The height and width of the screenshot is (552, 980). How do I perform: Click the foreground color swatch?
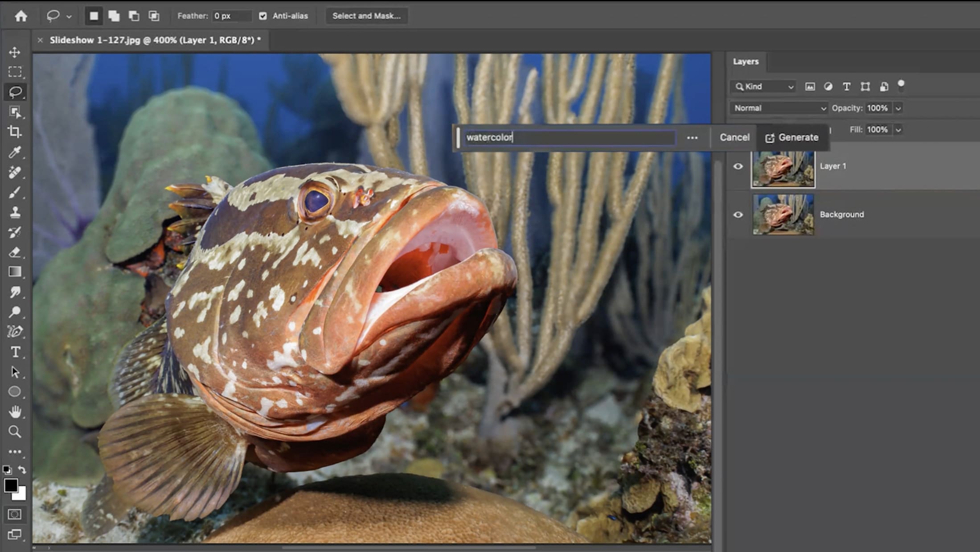pyautogui.click(x=11, y=485)
